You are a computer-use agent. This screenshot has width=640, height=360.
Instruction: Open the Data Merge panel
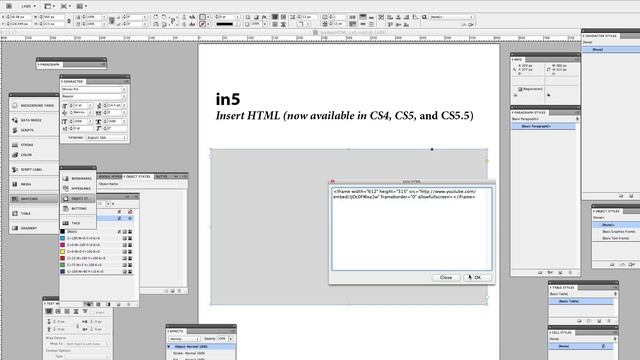pyautogui.click(x=34, y=120)
